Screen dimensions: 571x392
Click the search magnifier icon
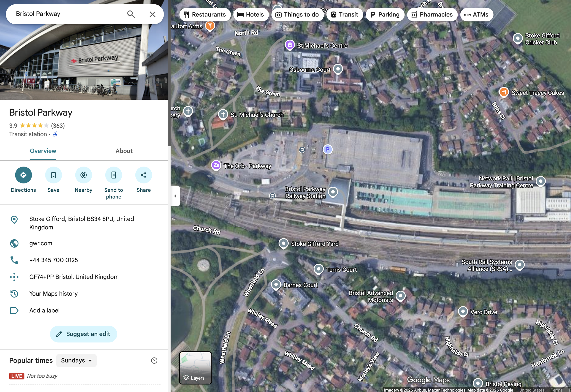(x=131, y=14)
